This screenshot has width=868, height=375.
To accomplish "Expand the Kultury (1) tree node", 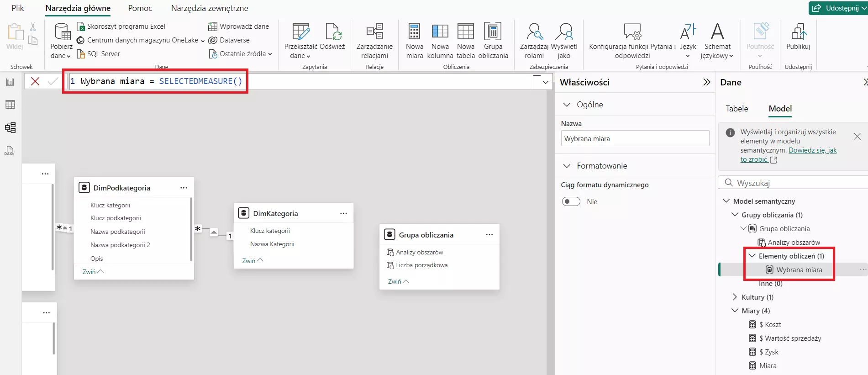I will click(735, 297).
